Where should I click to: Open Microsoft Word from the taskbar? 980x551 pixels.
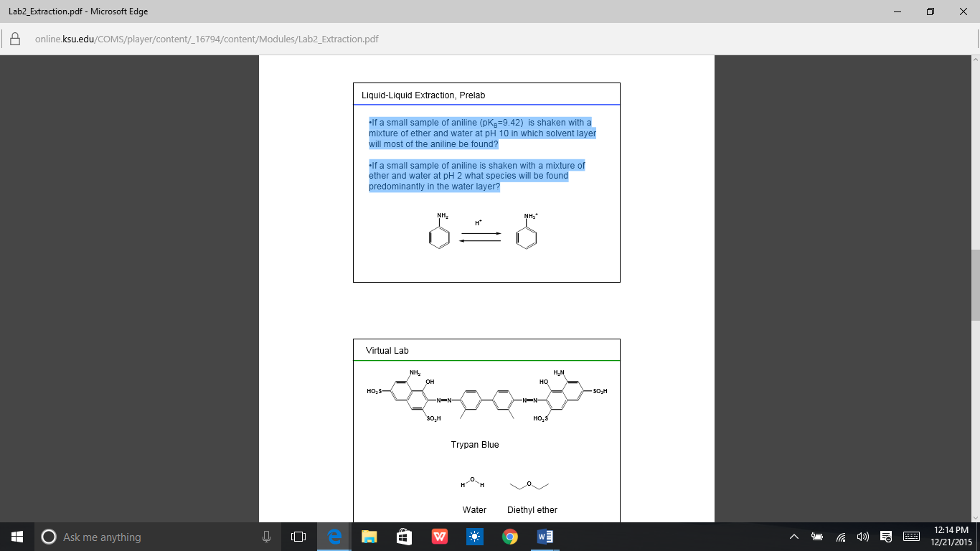[544, 536]
